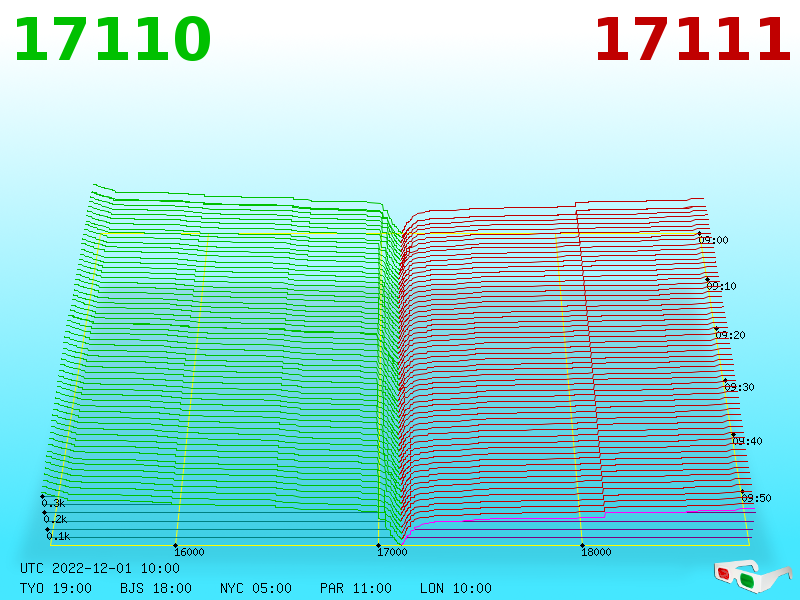Image resolution: width=800 pixels, height=600 pixels.
Task: Click the 0.1k volume axis label
Action: [58, 536]
